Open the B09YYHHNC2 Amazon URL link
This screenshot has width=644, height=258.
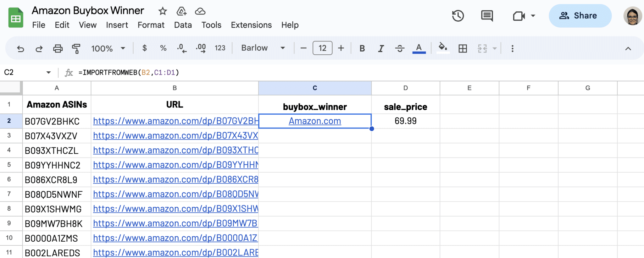(x=175, y=165)
